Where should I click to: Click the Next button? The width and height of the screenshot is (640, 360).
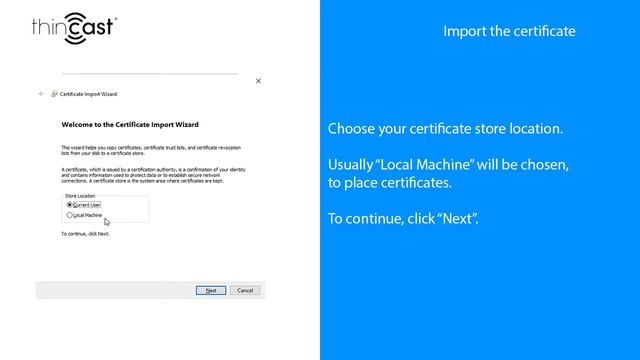tap(211, 290)
